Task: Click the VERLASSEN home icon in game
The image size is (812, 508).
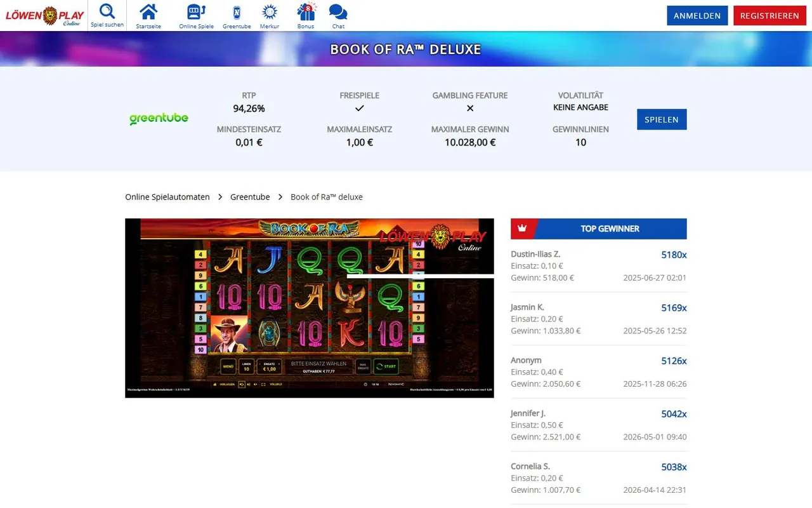Action: pos(214,384)
